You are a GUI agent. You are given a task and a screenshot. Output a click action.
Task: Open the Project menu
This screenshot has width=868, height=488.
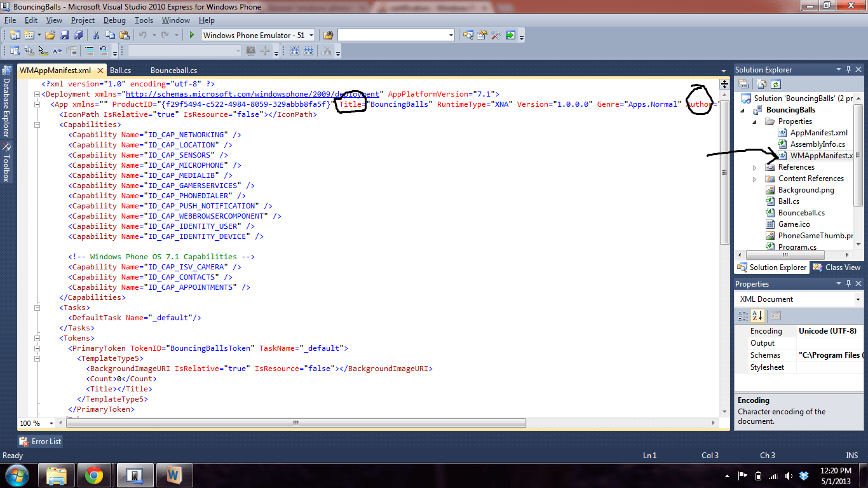83,20
